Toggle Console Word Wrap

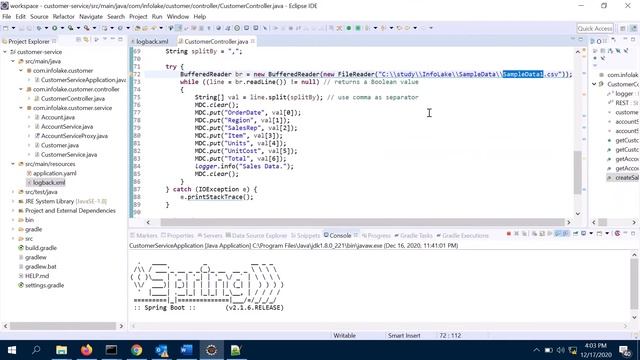(550, 234)
